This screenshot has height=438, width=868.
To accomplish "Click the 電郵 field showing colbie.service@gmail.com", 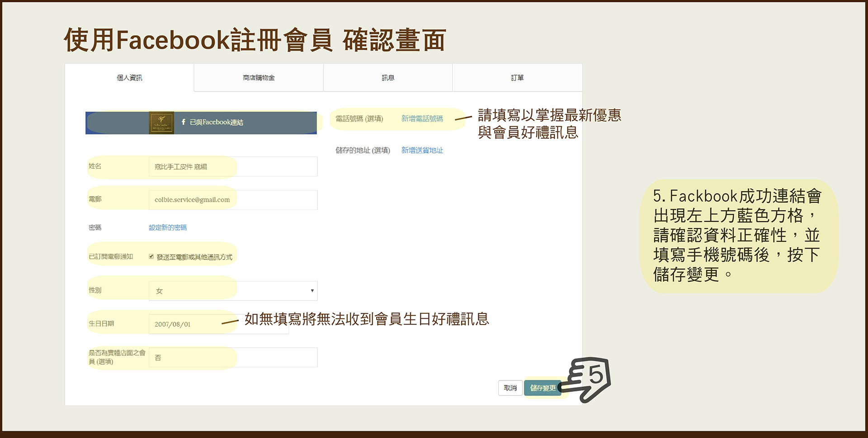I will (233, 200).
